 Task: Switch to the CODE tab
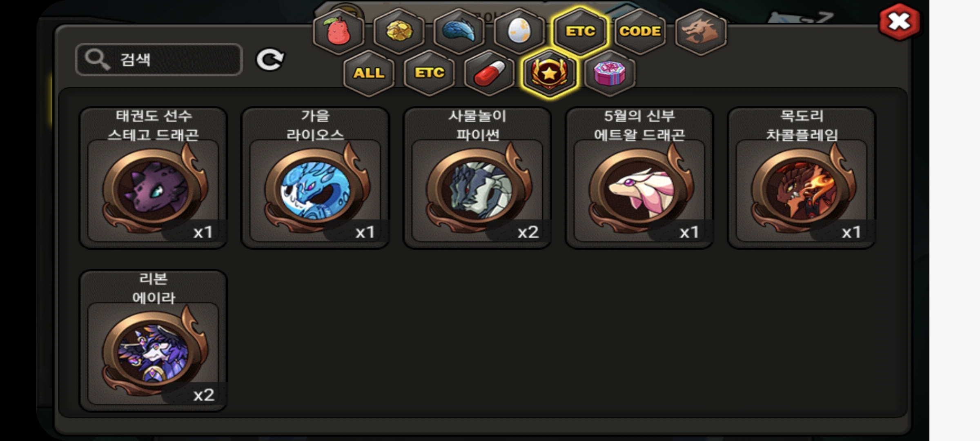click(x=640, y=31)
